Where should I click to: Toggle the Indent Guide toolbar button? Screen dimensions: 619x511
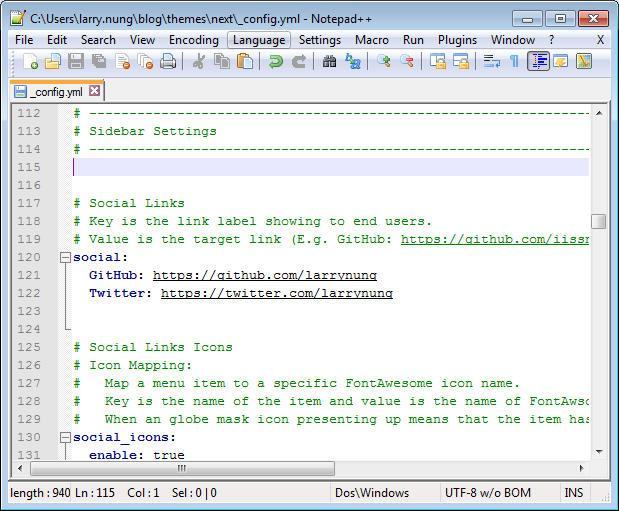(538, 62)
